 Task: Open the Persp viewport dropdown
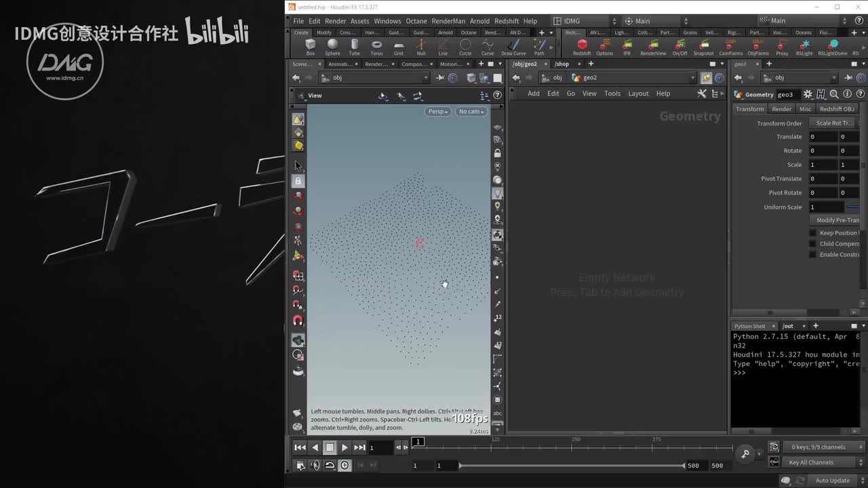[x=438, y=111]
